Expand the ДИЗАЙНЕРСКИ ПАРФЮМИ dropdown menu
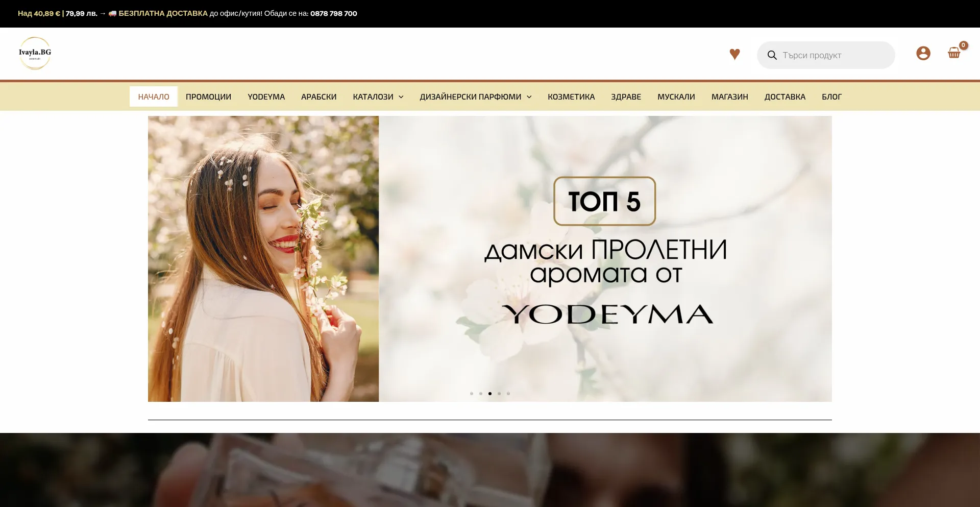The height and width of the screenshot is (507, 980). [476, 96]
